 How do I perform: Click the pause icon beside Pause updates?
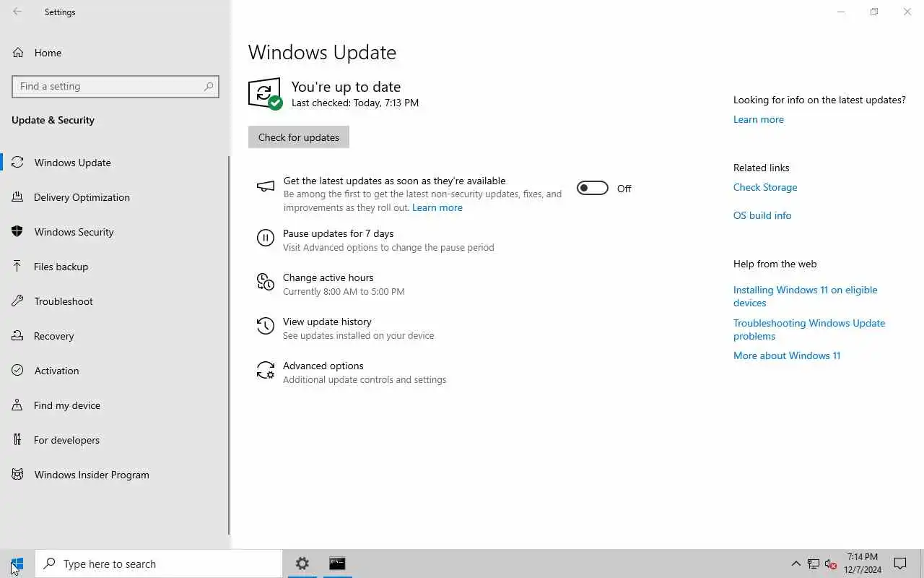coord(266,238)
